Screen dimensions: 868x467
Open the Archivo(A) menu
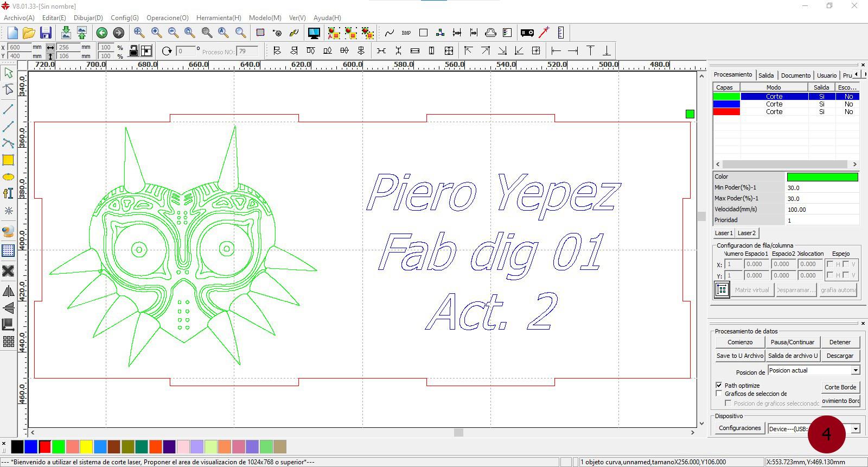(19, 18)
